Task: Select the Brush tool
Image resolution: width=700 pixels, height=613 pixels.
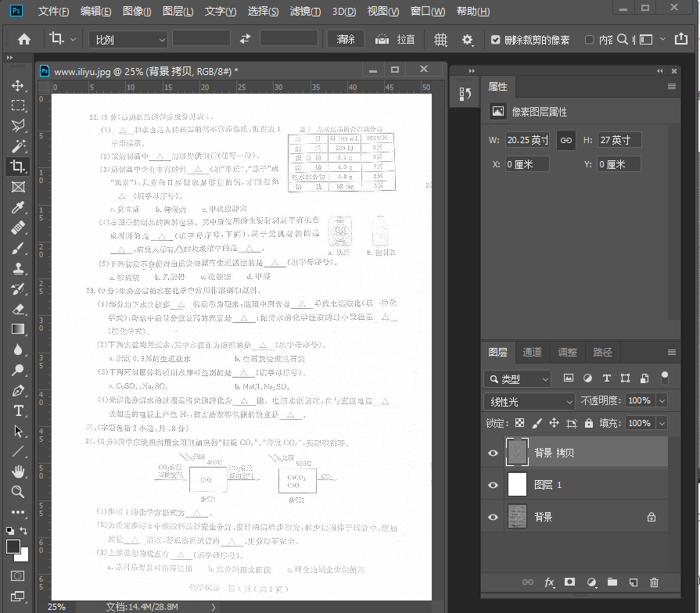Action: [x=18, y=248]
